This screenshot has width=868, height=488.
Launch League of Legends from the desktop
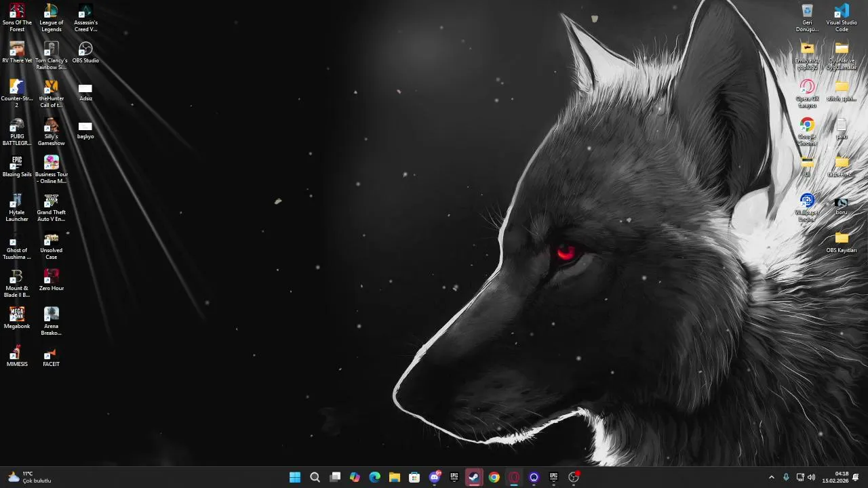pyautogui.click(x=51, y=18)
